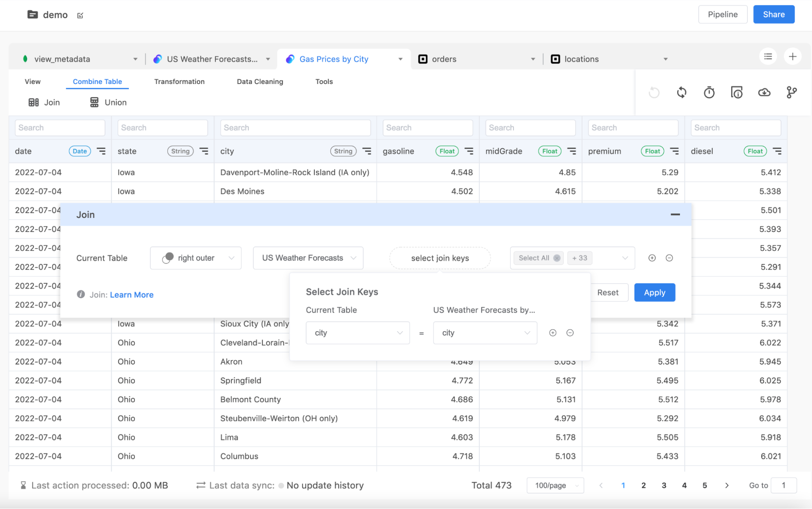This screenshot has height=509, width=812.
Task: Click the Join table icon
Action: 34,102
